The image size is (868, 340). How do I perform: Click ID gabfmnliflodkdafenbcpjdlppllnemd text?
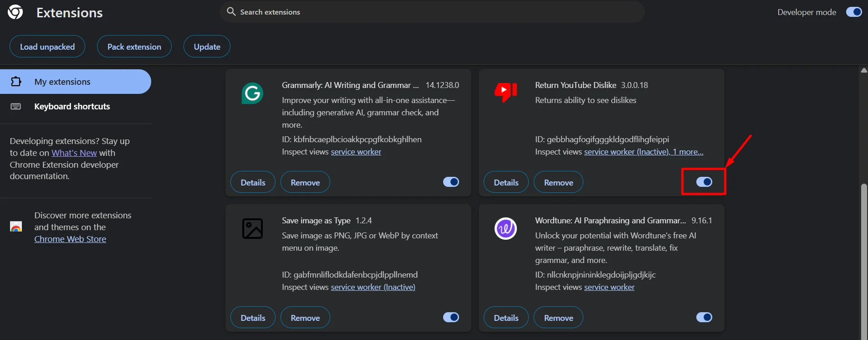tap(350, 275)
